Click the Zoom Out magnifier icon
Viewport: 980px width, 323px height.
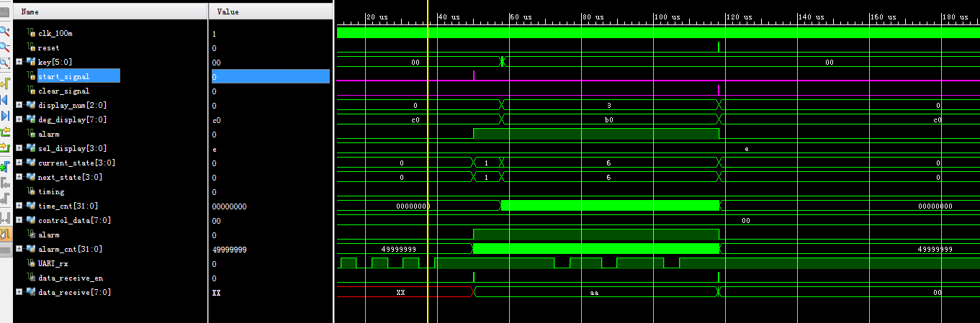[x=4, y=47]
